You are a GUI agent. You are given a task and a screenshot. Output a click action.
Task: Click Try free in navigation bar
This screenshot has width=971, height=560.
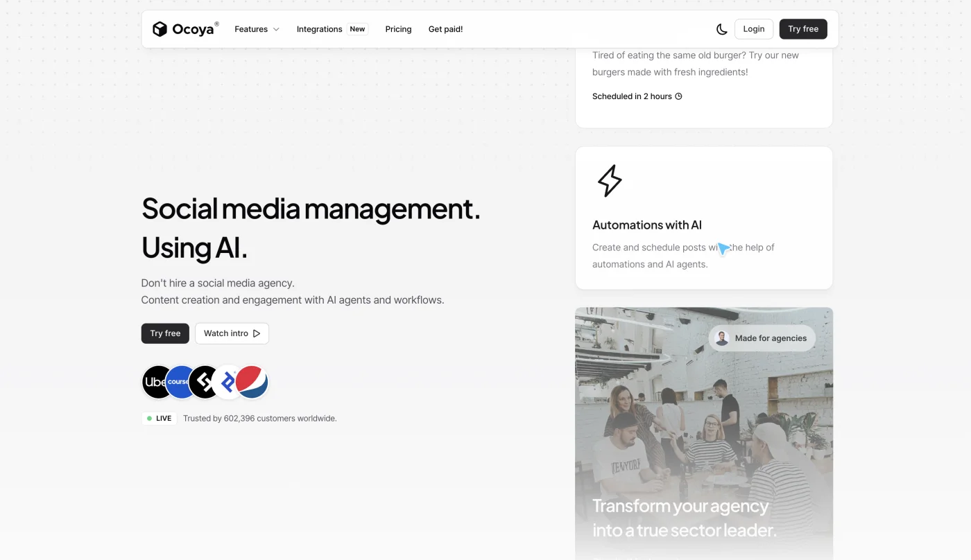click(x=803, y=29)
